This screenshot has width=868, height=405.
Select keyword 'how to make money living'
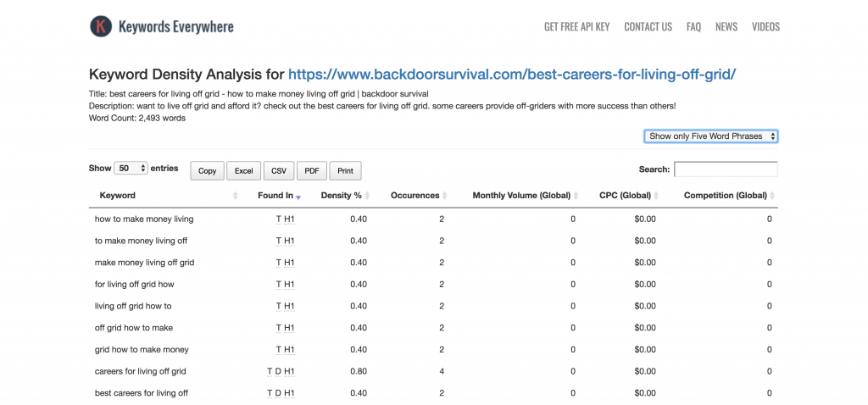(144, 219)
